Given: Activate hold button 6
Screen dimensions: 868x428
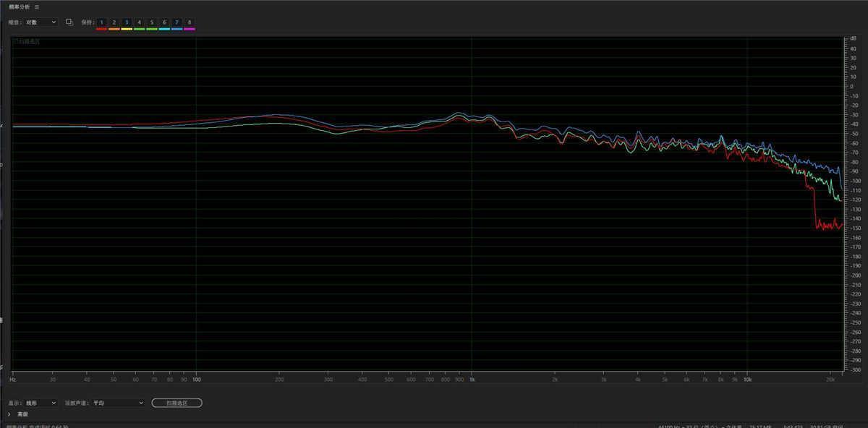Looking at the screenshot, I should pos(164,22).
